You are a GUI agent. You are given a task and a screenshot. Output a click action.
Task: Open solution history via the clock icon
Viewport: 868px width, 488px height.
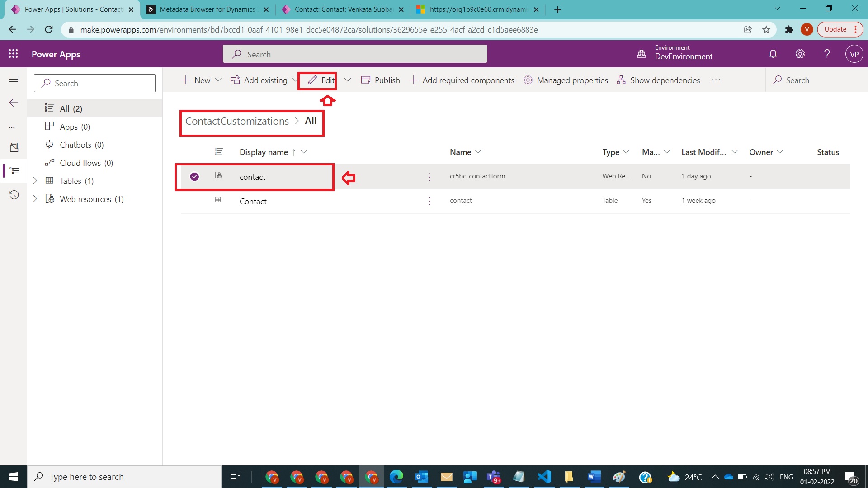[14, 194]
